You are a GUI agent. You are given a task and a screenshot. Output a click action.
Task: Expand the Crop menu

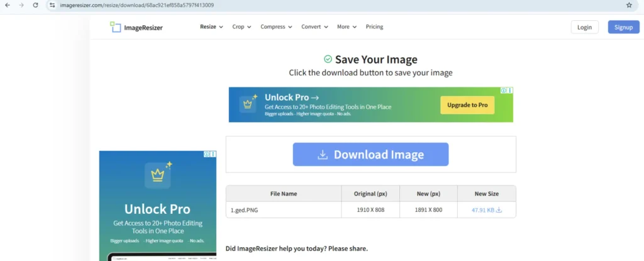(241, 26)
